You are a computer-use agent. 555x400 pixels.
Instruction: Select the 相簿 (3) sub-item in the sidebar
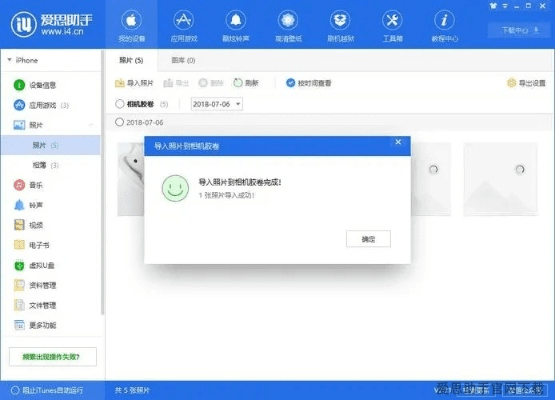click(51, 165)
